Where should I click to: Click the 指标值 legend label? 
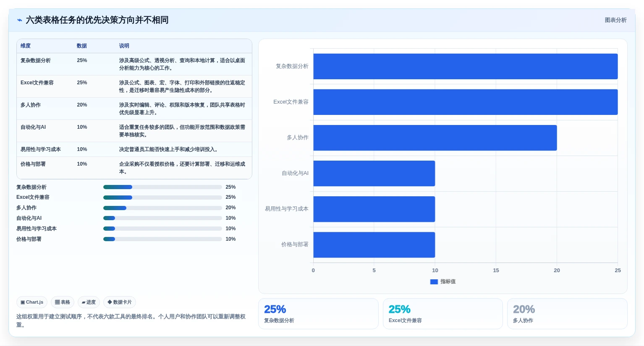448,282
